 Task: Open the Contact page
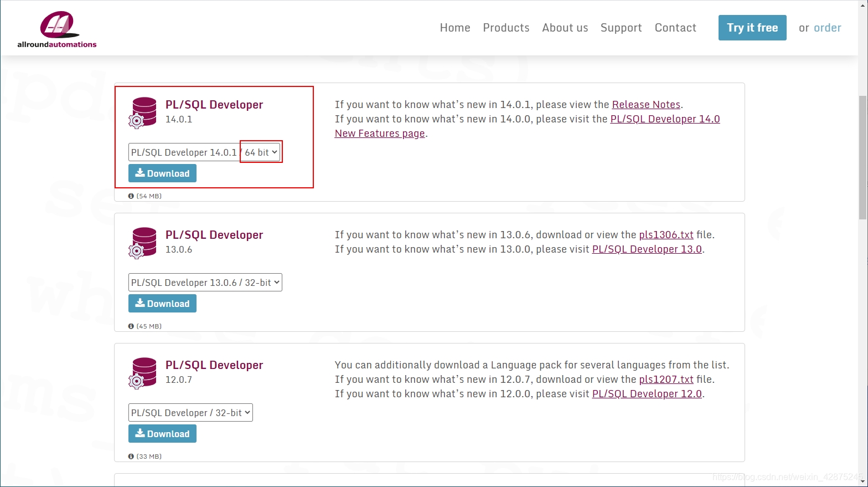675,28
